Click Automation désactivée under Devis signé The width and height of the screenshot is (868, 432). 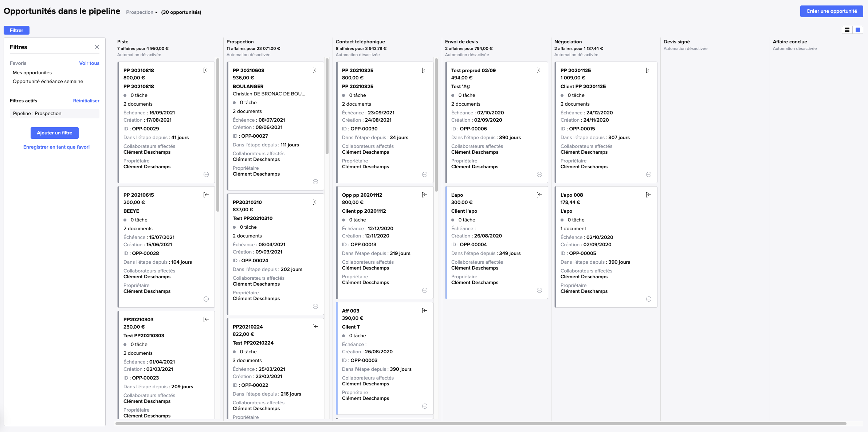click(x=686, y=48)
